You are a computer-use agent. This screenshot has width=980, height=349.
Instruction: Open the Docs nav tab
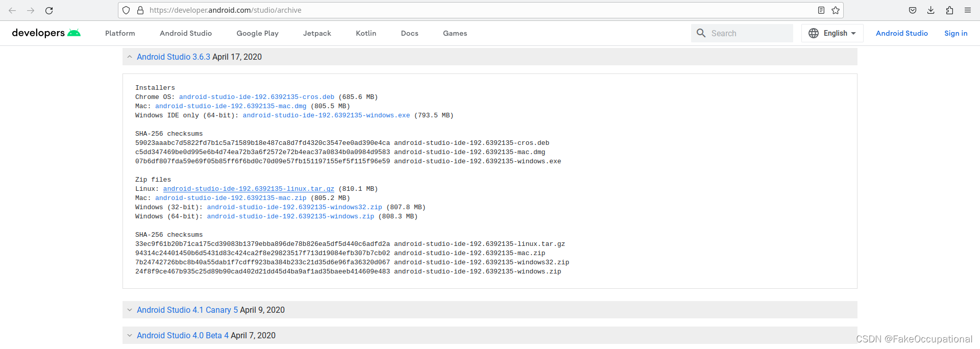click(409, 33)
